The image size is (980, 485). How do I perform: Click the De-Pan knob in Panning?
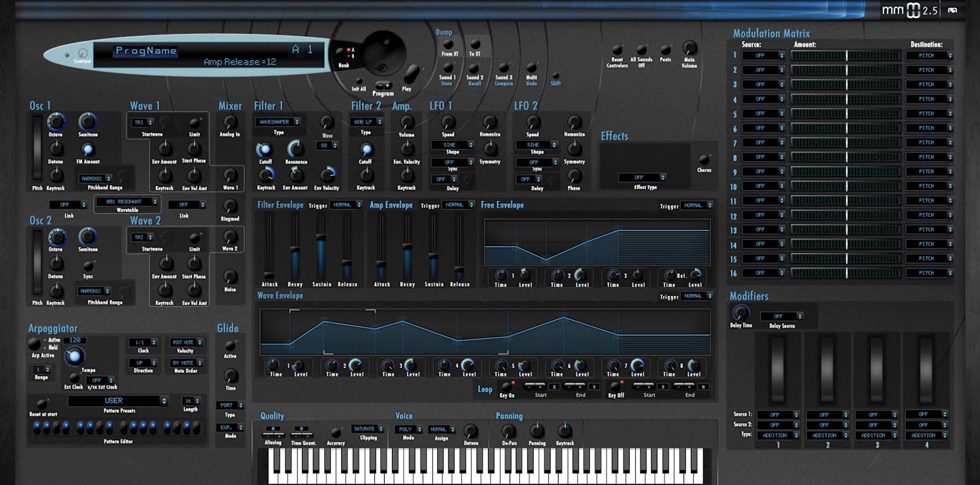509,431
